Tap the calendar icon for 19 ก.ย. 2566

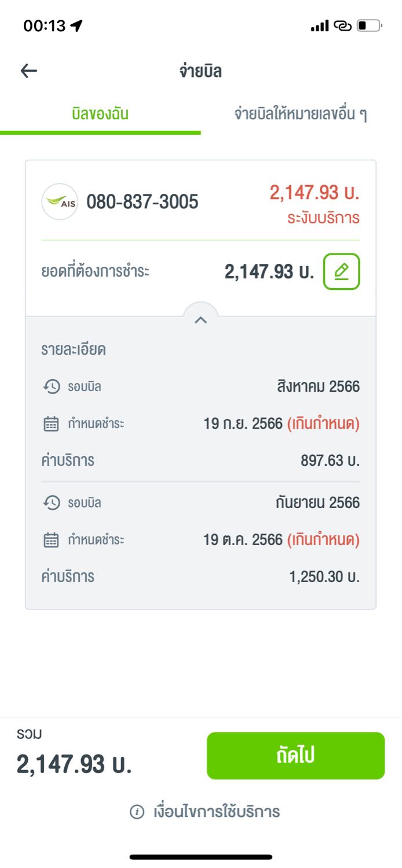(x=52, y=424)
